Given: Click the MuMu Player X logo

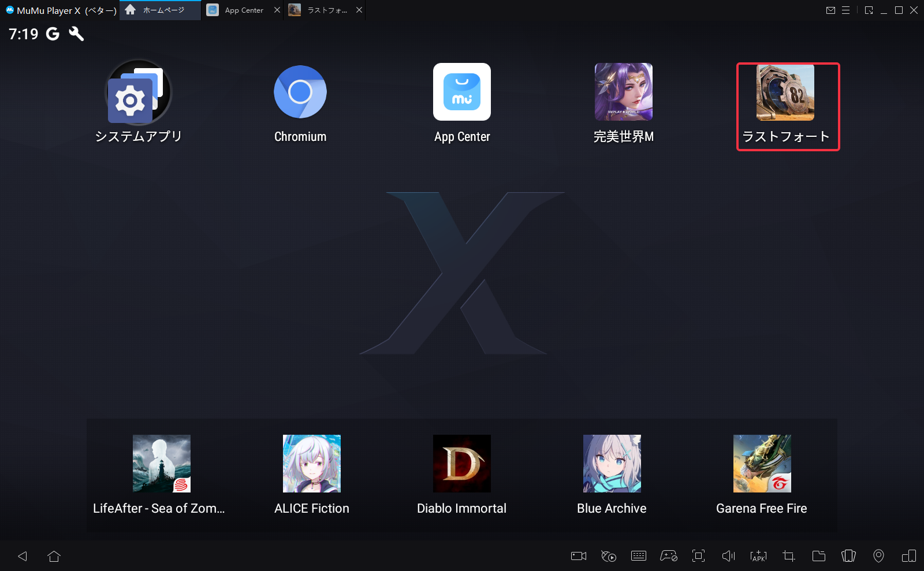Looking at the screenshot, I should tap(10, 10).
